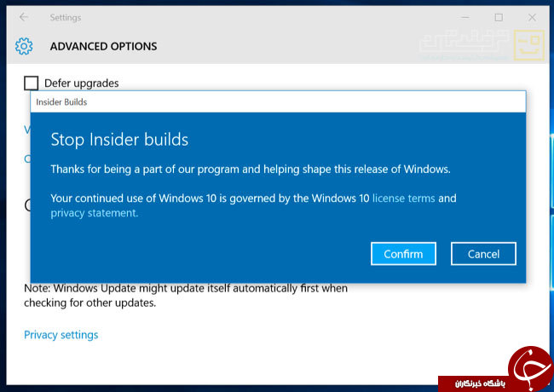
Task: Confirm stopping Insider builds
Action: tap(403, 254)
